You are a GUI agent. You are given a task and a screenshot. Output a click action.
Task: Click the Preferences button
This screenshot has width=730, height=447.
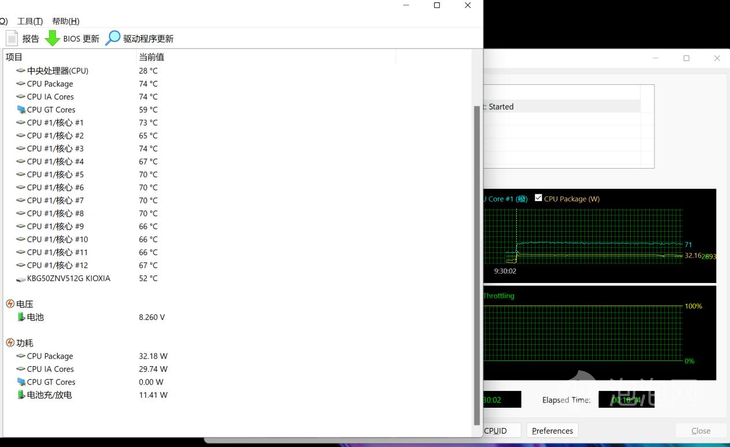[x=552, y=431]
